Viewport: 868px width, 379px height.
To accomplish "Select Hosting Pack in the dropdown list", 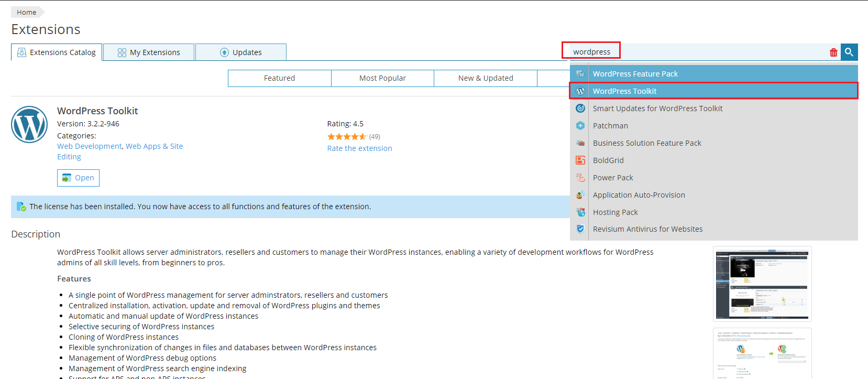I will tap(615, 212).
